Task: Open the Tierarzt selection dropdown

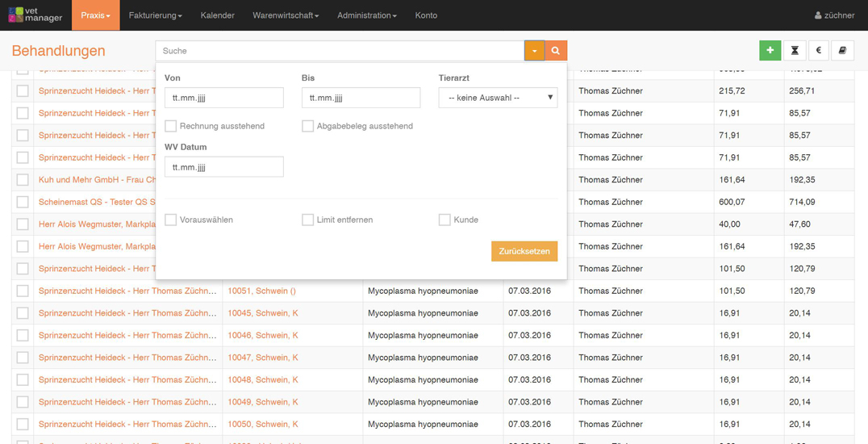Action: (x=498, y=98)
